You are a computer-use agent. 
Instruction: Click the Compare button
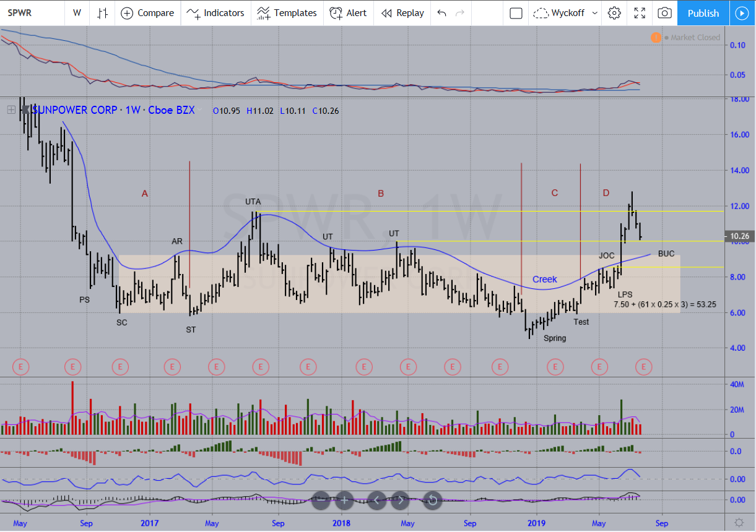pos(147,13)
